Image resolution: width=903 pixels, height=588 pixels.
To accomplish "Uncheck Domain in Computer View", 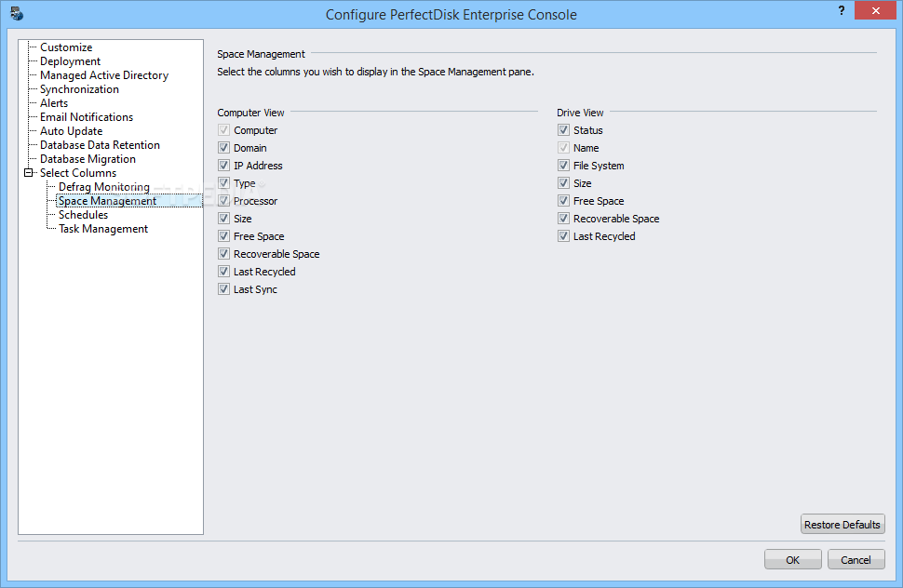I will [x=224, y=148].
